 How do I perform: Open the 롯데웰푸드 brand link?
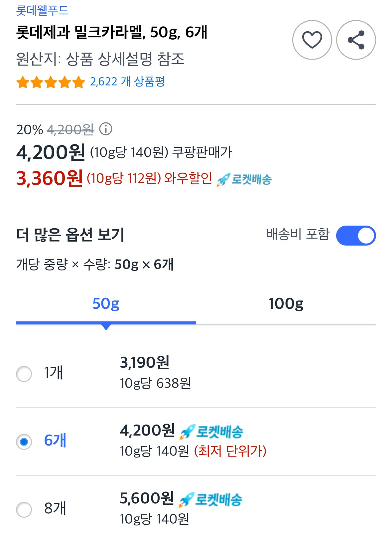42,10
